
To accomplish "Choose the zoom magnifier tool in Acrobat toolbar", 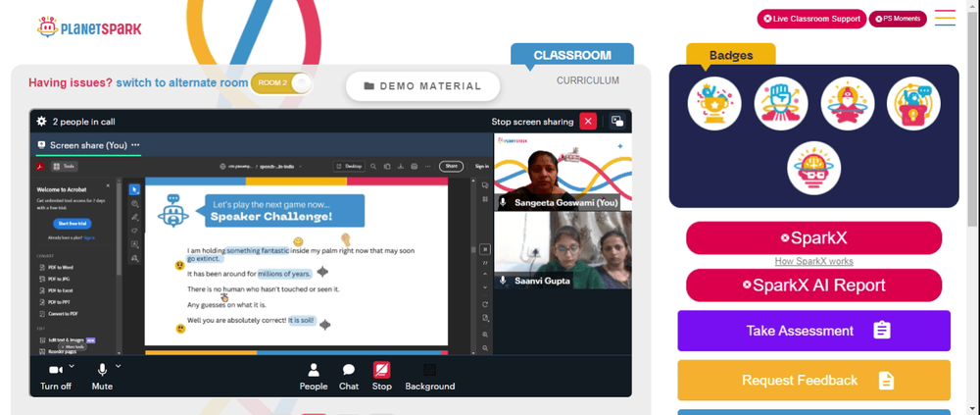I will (134, 203).
